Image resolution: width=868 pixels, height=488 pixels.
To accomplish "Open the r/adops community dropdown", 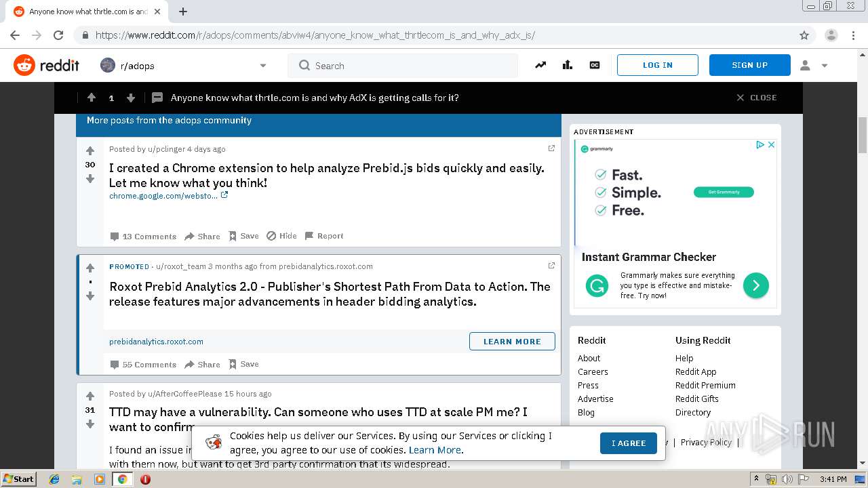I will coord(184,66).
